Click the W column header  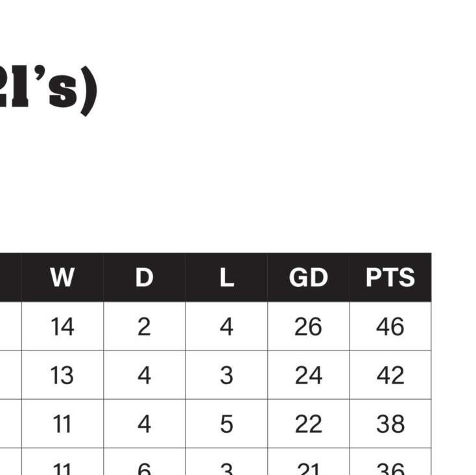[62, 277]
